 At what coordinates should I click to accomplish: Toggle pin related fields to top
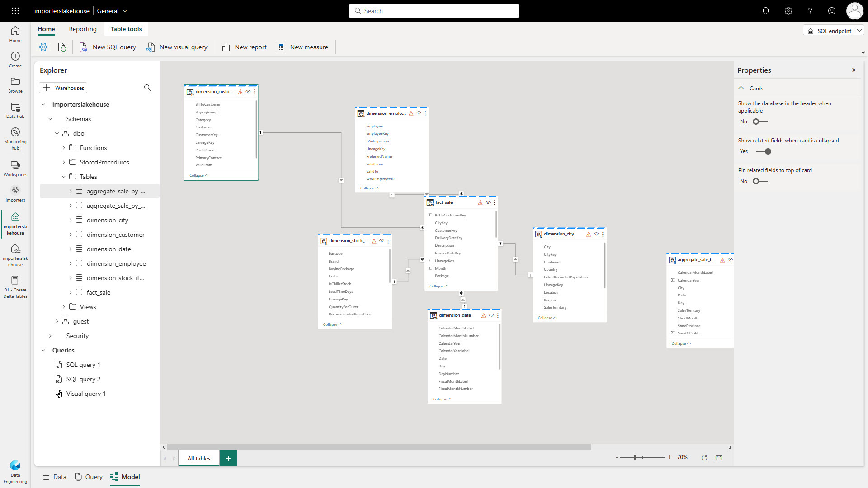[760, 181]
